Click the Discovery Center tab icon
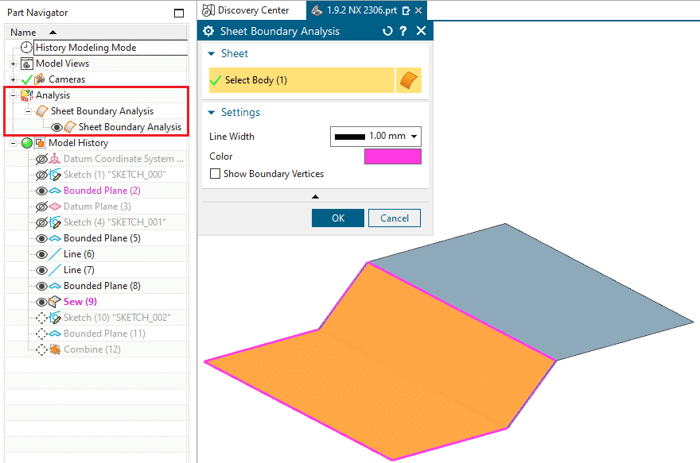 [x=208, y=10]
